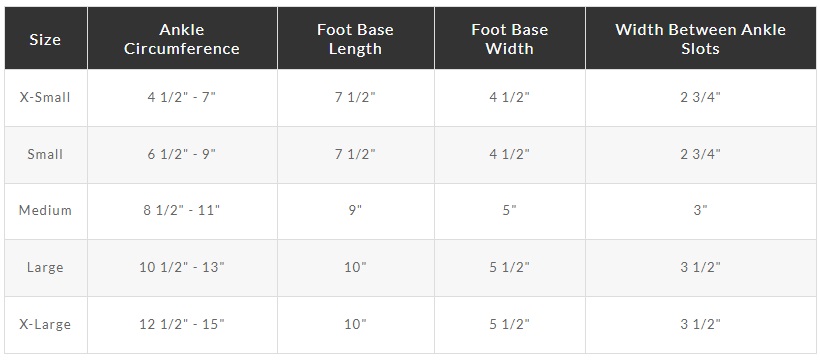
Task: Select Medium's 5" foot base width cell
Action: tap(510, 210)
